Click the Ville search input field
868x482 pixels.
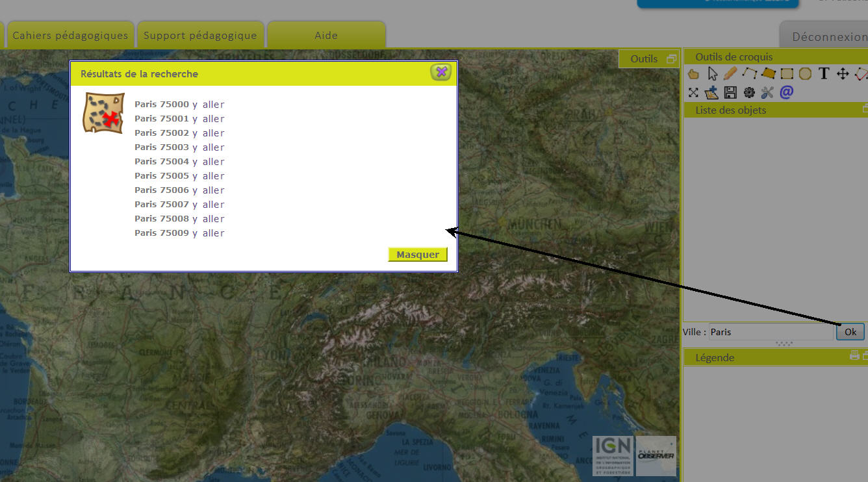(771, 332)
